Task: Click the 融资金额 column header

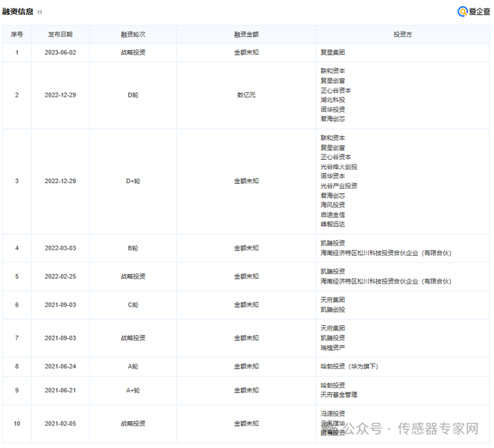Action: tap(246, 34)
